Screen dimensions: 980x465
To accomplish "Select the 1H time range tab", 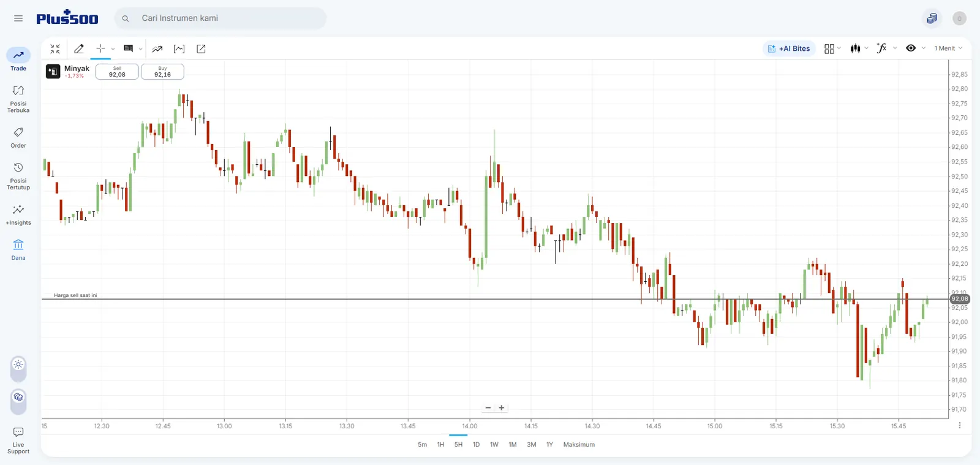I will click(x=440, y=445).
